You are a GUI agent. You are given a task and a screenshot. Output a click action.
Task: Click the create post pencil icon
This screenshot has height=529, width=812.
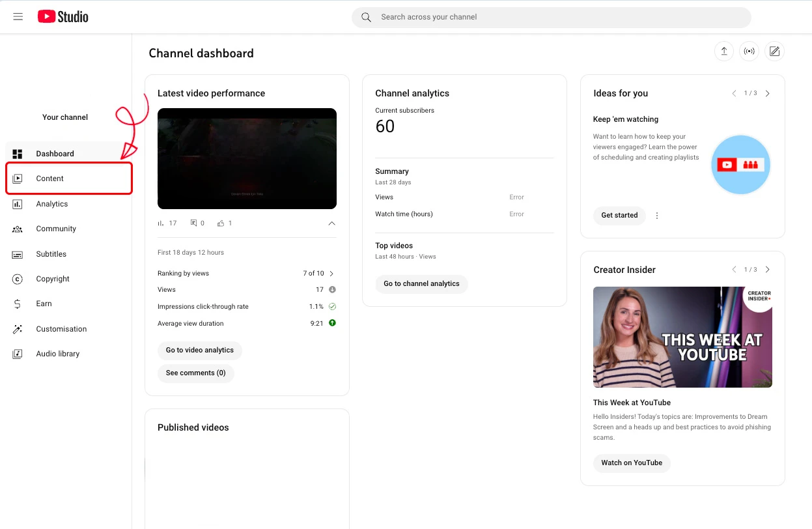pyautogui.click(x=774, y=51)
